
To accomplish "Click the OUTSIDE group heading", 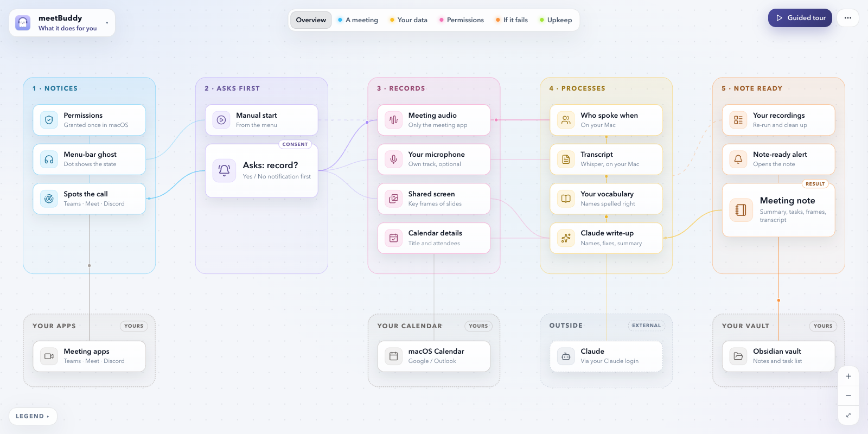I will coord(566,325).
